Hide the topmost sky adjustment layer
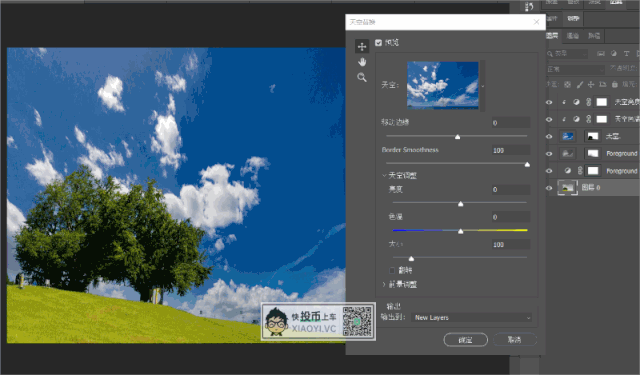The width and height of the screenshot is (640, 375). tap(549, 102)
